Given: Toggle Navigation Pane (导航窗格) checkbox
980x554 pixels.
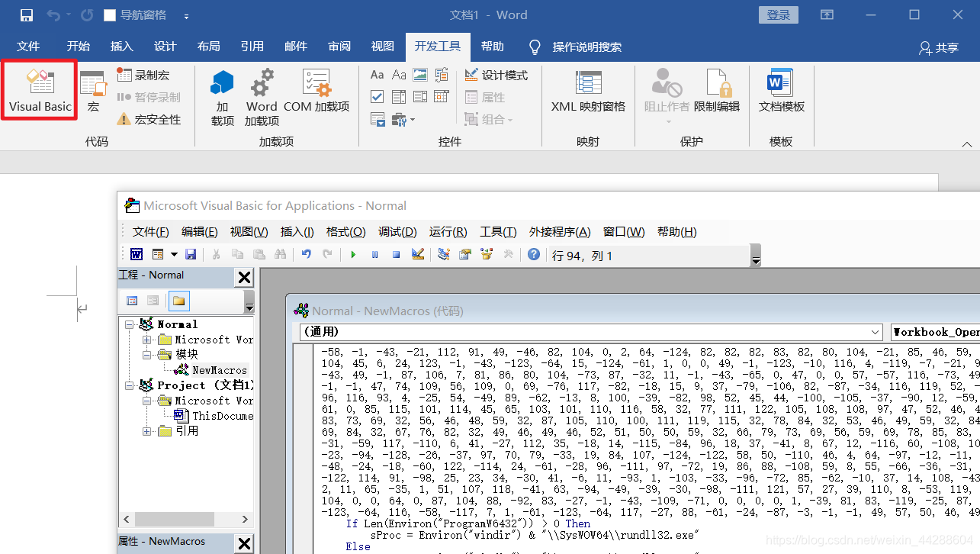Looking at the screenshot, I should [110, 15].
